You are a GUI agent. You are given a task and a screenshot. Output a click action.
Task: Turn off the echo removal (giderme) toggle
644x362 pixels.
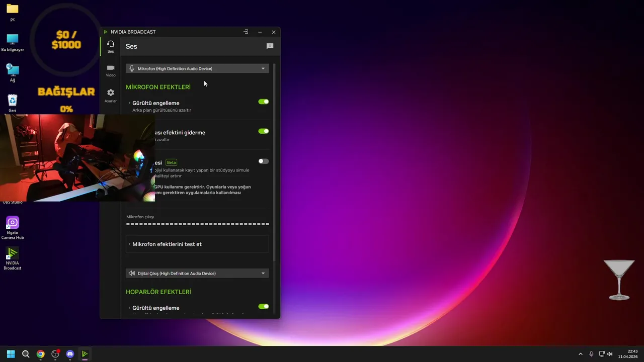tap(264, 131)
